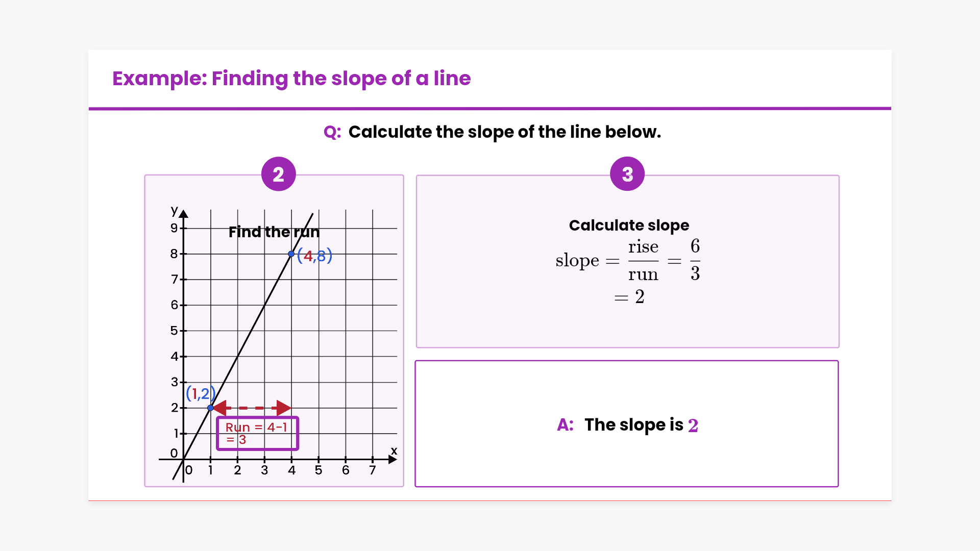Click the answer text 'The slope is 2'

[x=641, y=425]
